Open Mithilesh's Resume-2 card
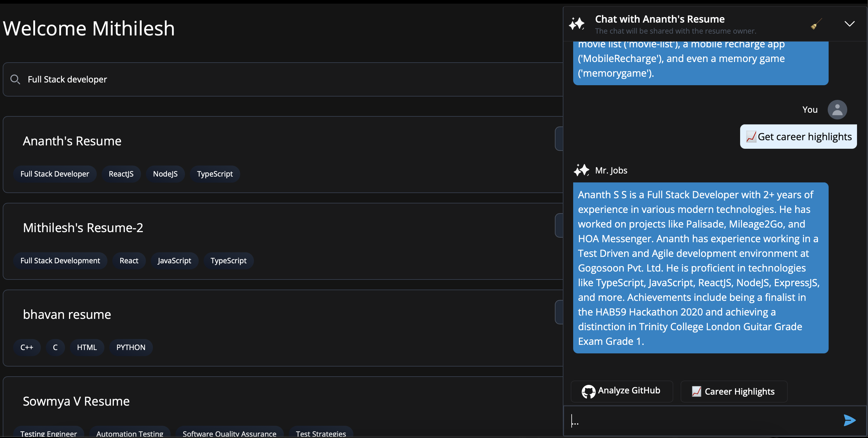 (83, 228)
